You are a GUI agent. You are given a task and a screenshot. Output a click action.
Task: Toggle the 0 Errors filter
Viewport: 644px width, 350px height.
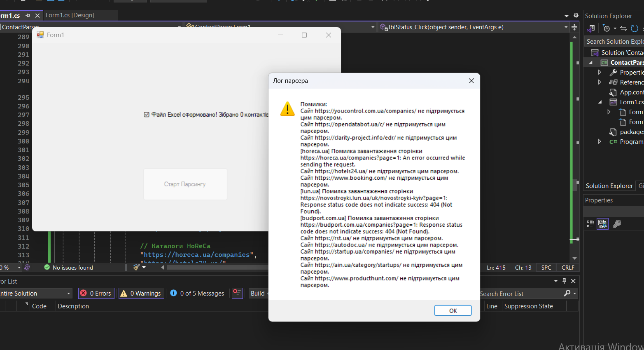96,294
